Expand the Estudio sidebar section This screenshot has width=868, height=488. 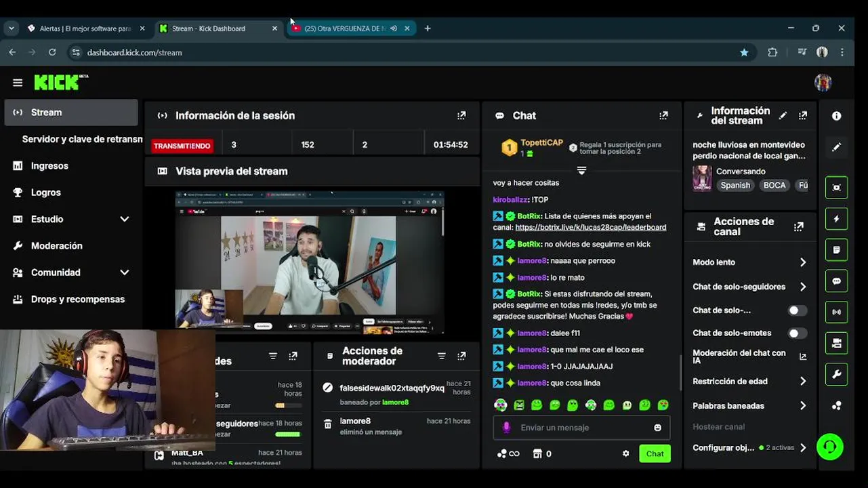[125, 219]
